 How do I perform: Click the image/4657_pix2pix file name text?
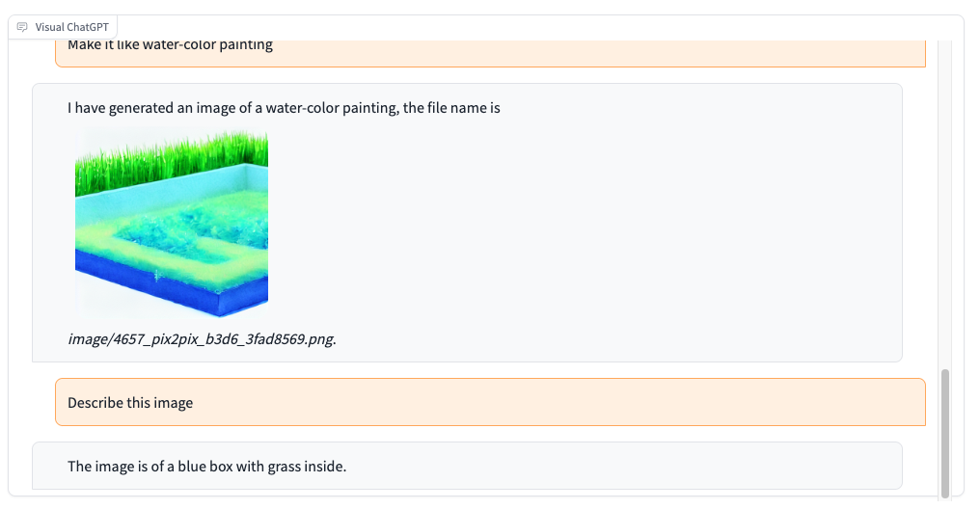202,339
